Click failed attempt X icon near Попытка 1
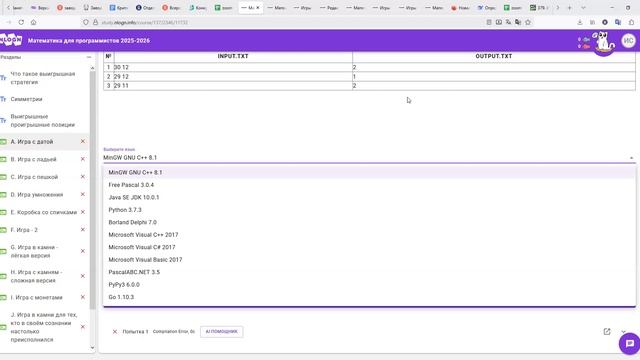Screen dimensions: 640x360 [x=115, y=332]
